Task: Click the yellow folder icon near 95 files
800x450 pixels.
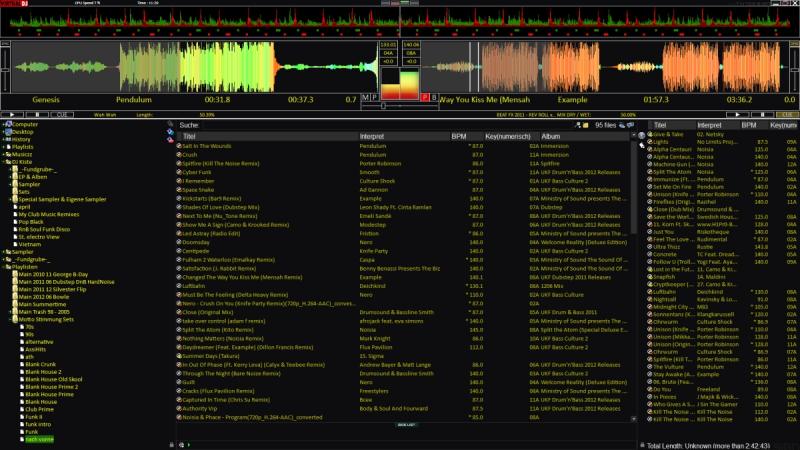Action: point(586,125)
